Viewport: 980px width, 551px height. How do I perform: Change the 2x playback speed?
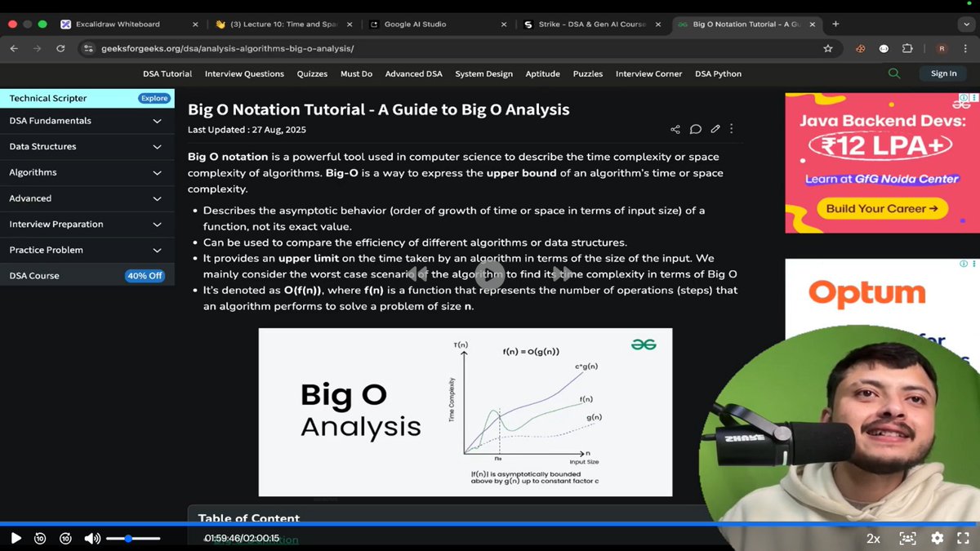click(x=873, y=539)
